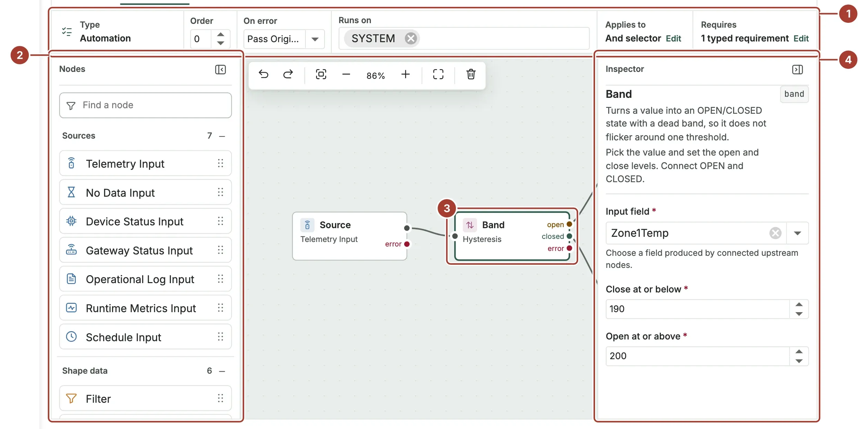Edit the Applies to selector
The width and height of the screenshot is (868, 429).
[x=673, y=38]
